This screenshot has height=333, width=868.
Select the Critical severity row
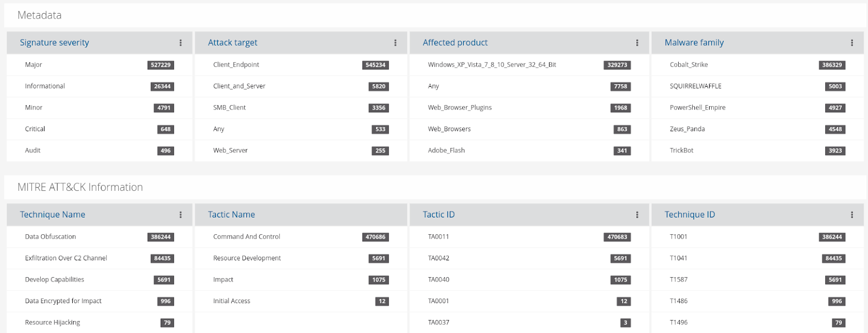tap(100, 129)
